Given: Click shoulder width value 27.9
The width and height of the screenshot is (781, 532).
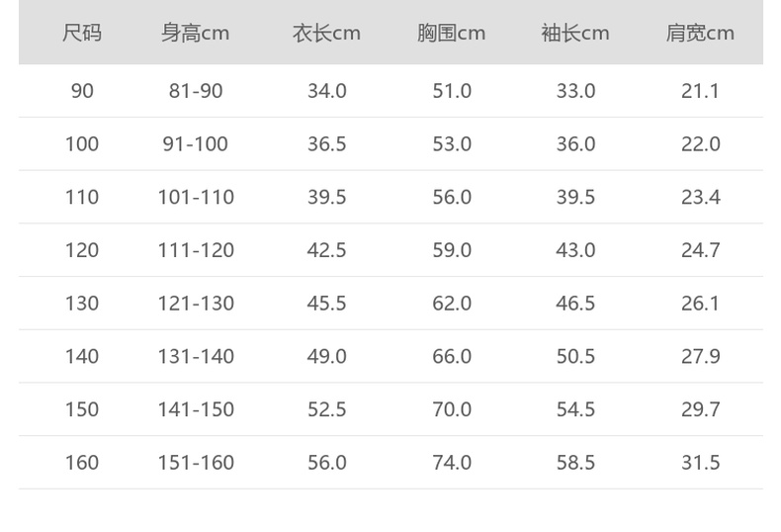Looking at the screenshot, I should (700, 356).
